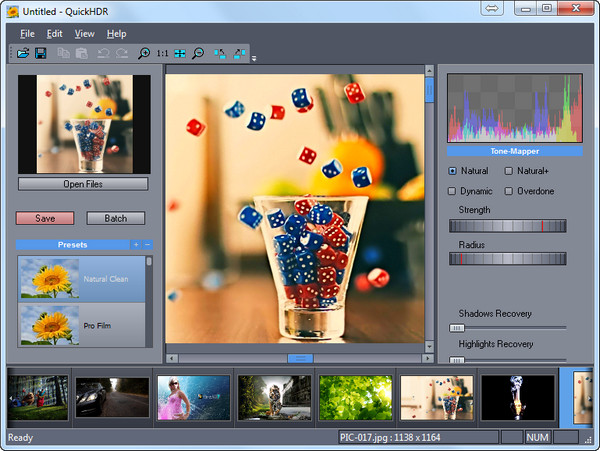Screen dimensions: 600x451
Task: Click the Open Files button
Action: pyautogui.click(x=83, y=184)
